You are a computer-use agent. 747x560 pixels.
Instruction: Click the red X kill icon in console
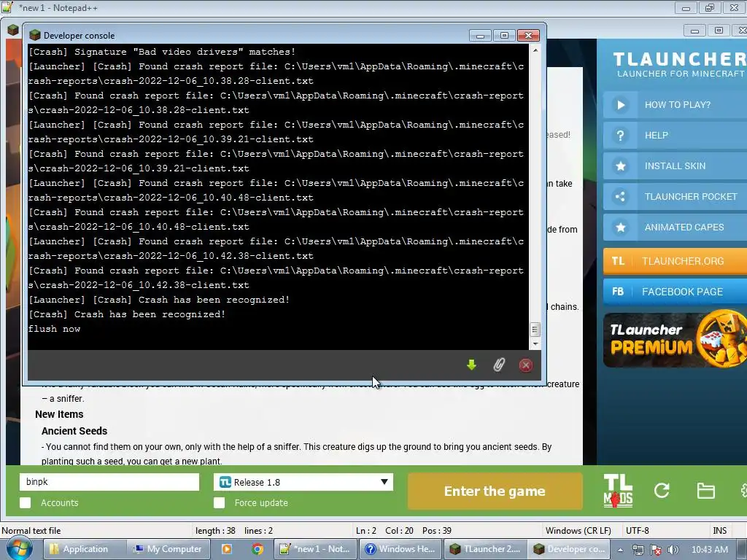[525, 365]
